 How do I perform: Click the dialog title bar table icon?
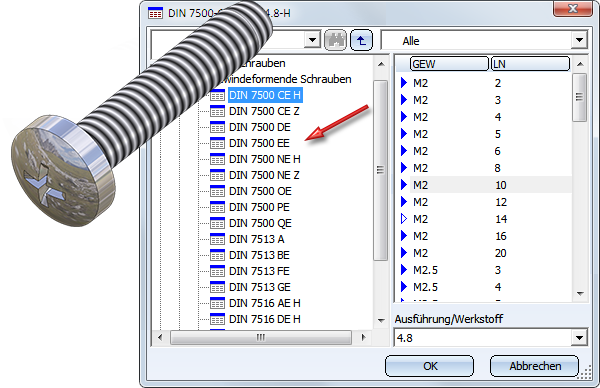(x=155, y=13)
